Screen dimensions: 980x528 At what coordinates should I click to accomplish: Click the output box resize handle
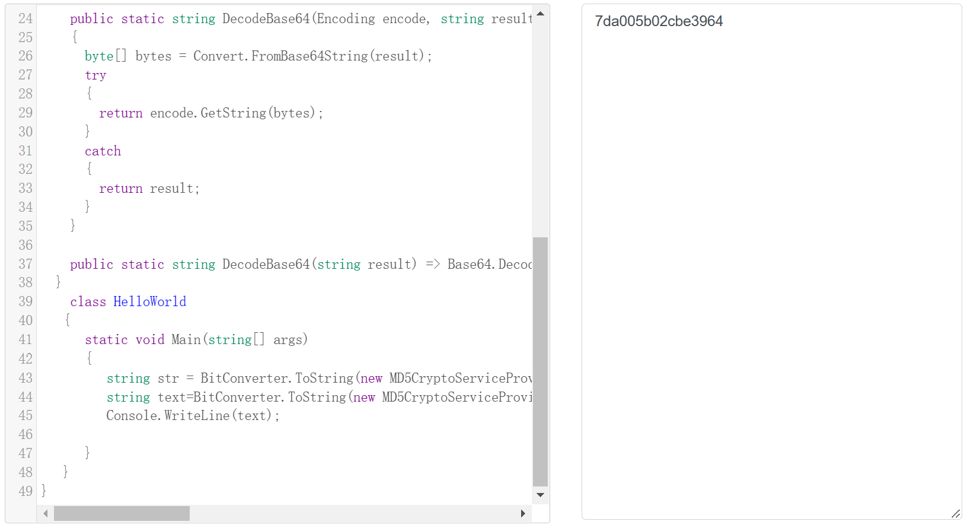tap(955, 514)
